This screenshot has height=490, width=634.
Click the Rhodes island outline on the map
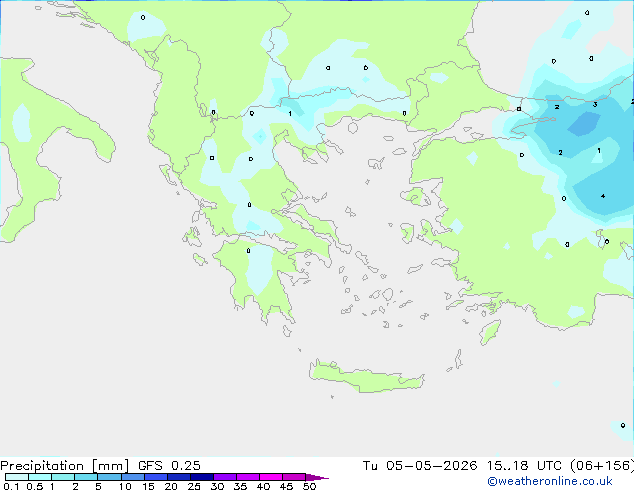(x=490, y=332)
